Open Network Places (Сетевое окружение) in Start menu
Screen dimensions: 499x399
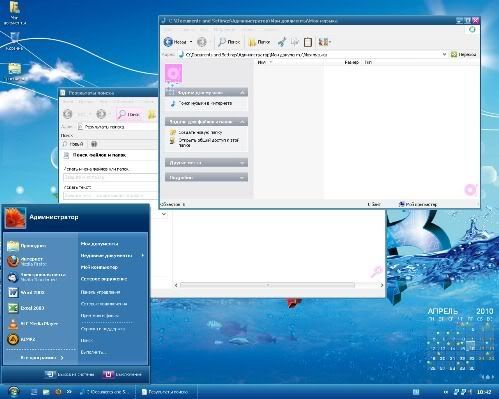click(x=104, y=279)
